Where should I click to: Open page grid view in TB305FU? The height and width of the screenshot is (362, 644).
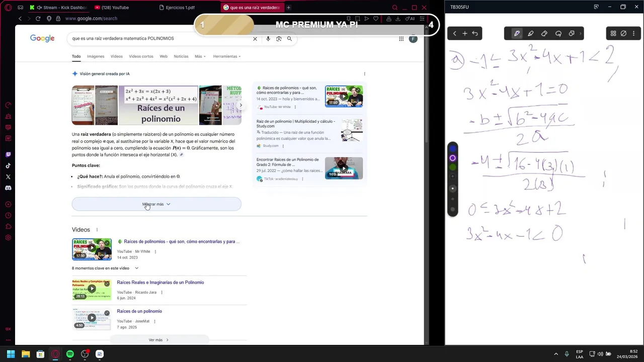(613, 33)
